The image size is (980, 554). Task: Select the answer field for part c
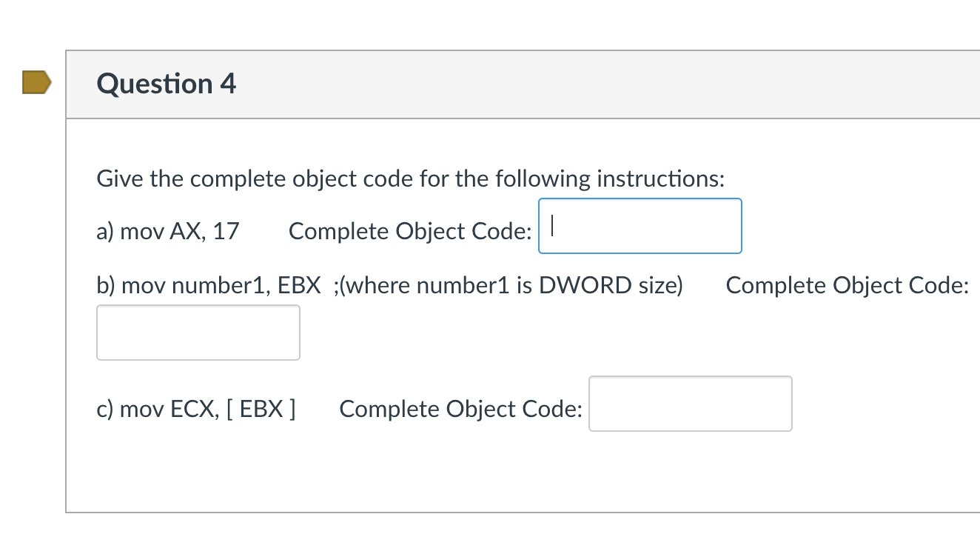click(x=690, y=404)
